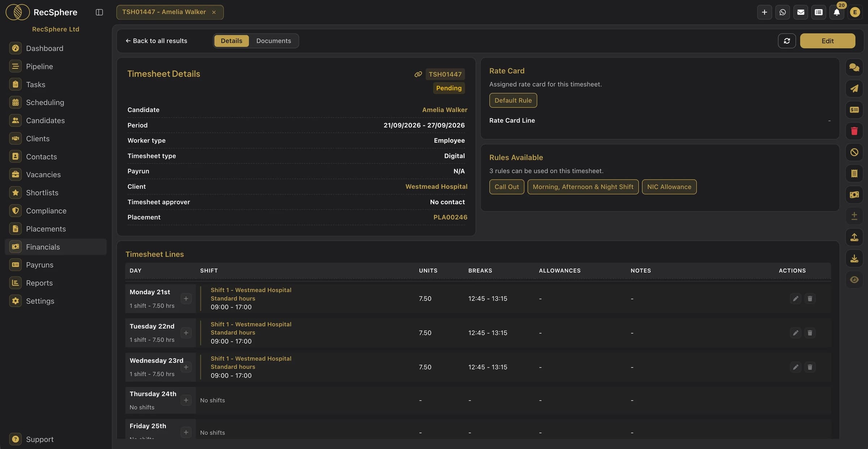Click the paper plane send icon
Viewport: 868px width, 449px height.
click(x=854, y=89)
